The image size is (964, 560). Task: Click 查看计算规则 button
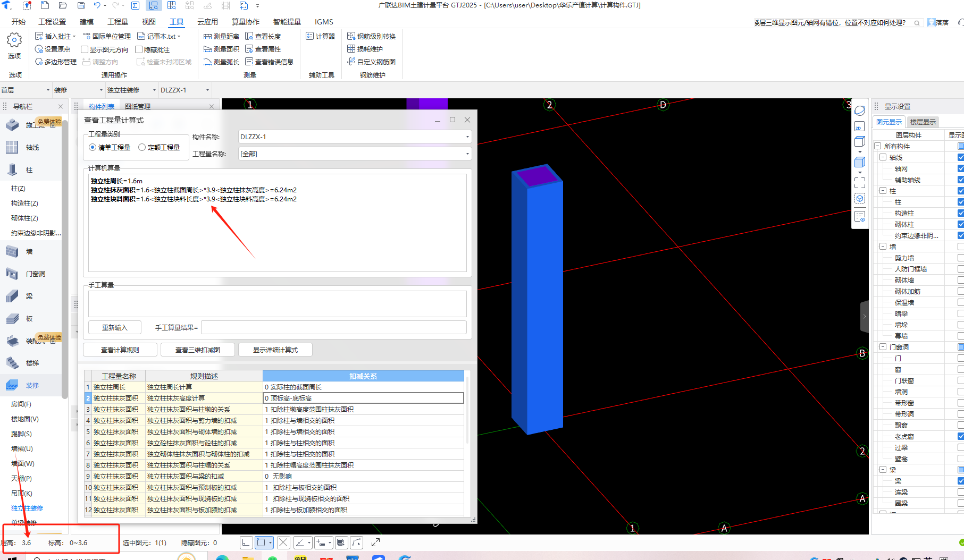(120, 350)
